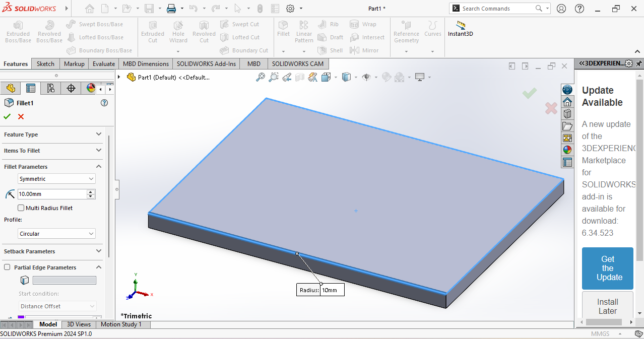Open Options gear icon
Screen dimensions: 644x339
point(290,9)
